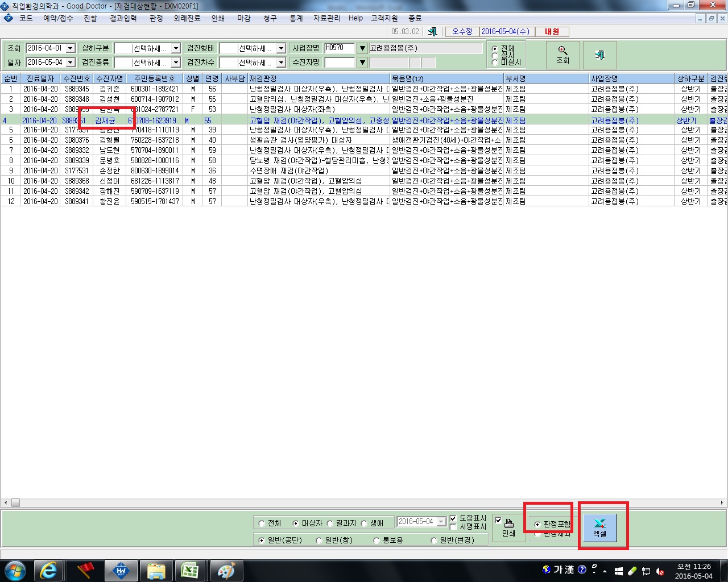Click the 조회 magnifier search button
The height and width of the screenshot is (582, 728).
(562, 55)
